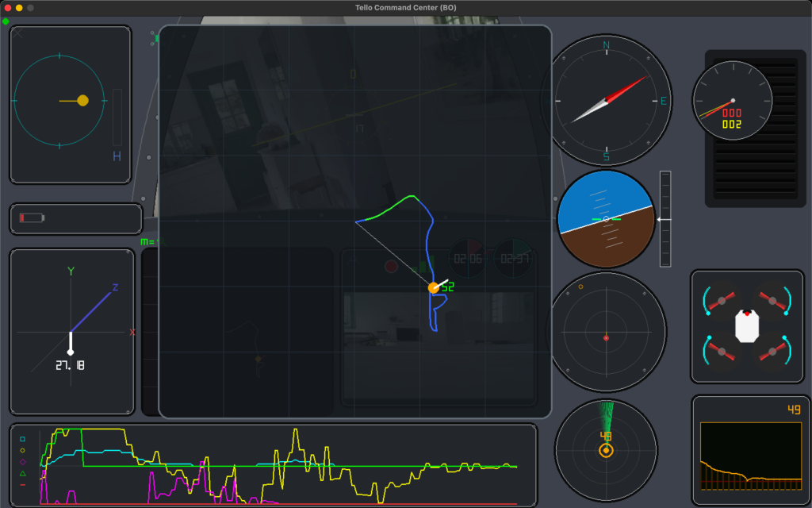This screenshot has width=812, height=508.
Task: Click the compass heading gauge
Action: tap(607, 100)
